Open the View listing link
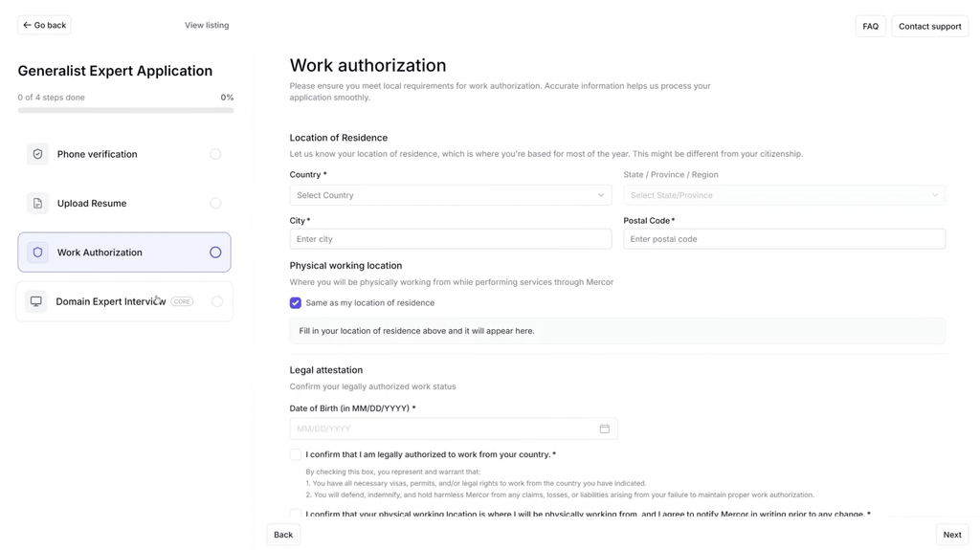The width and height of the screenshot is (980, 550). [207, 25]
